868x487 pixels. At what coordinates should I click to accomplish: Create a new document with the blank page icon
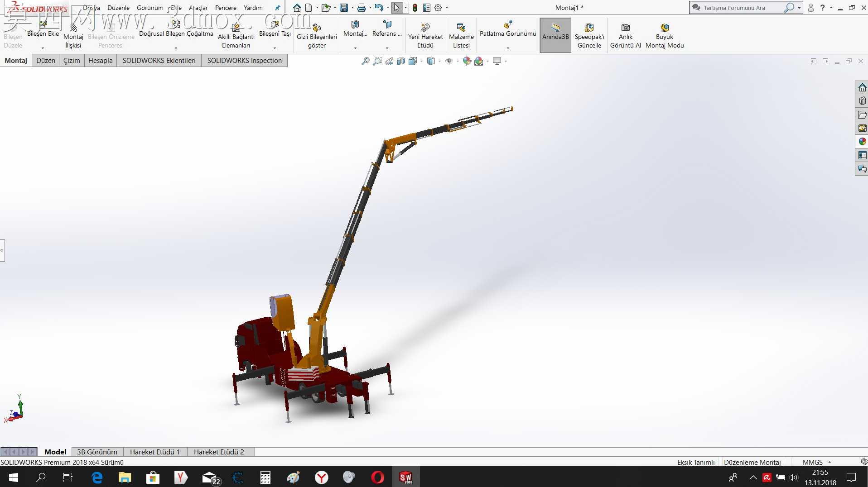click(x=309, y=8)
